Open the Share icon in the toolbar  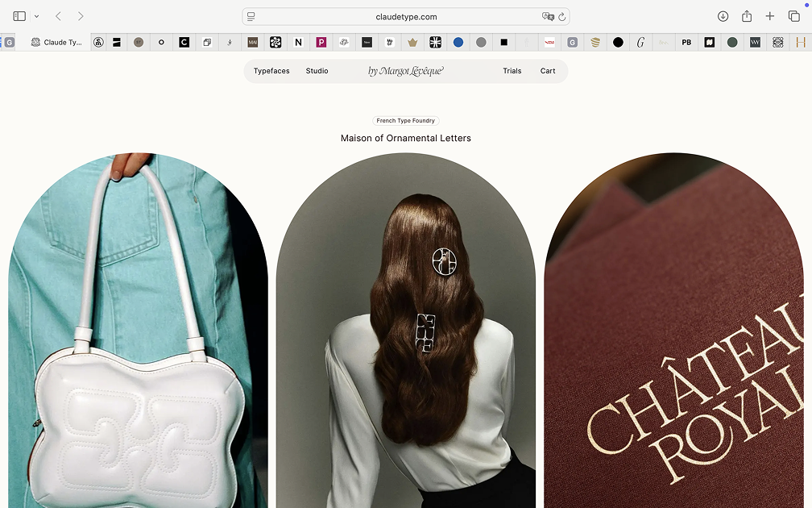(x=746, y=16)
